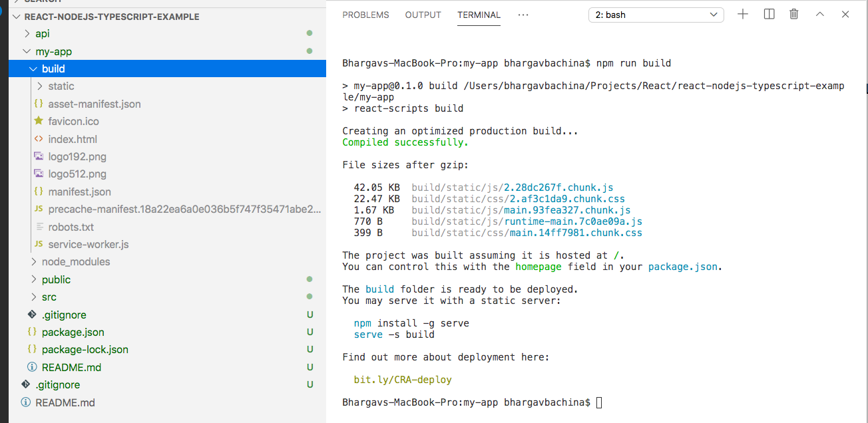Click 'Compiled successfully.' text in terminal
The width and height of the screenshot is (868, 423).
coord(405,142)
